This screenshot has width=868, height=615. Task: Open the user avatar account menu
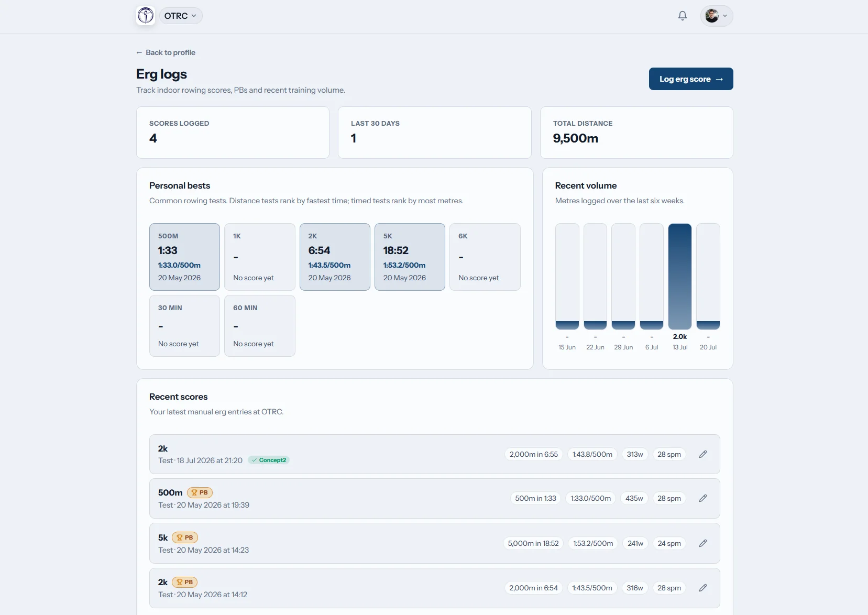[716, 16]
